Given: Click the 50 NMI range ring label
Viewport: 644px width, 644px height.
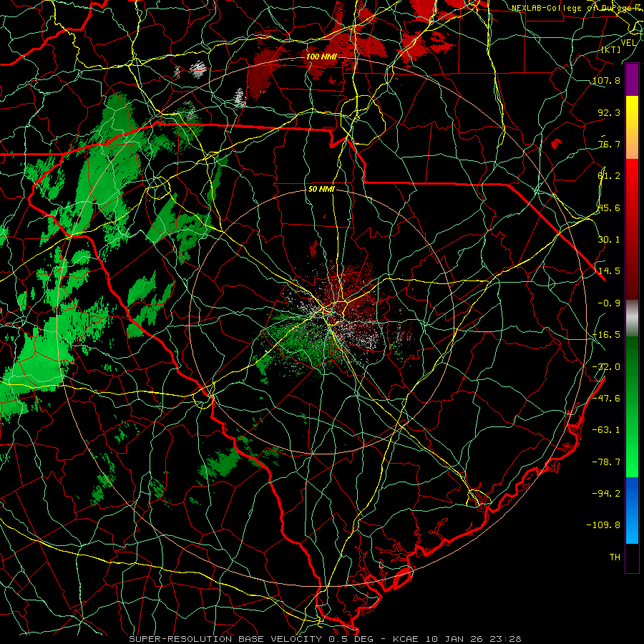Looking at the screenshot, I should [x=321, y=190].
